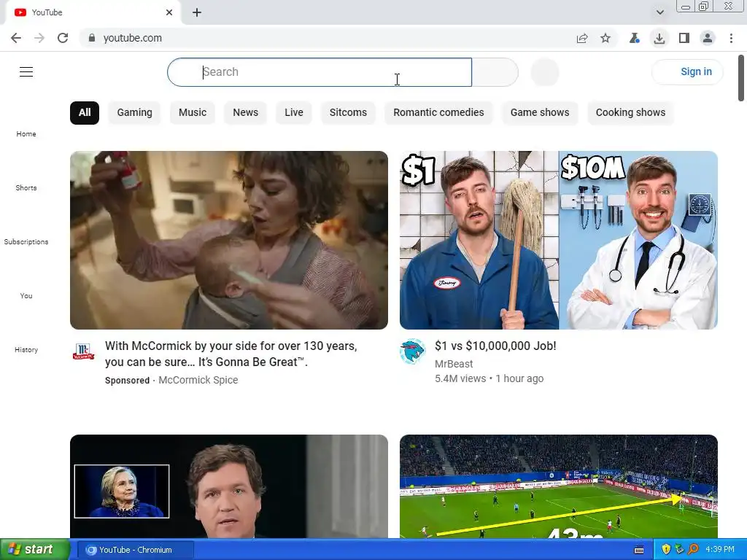Open the 'With McCormick by your side' ad title
Image resolution: width=747 pixels, height=560 pixels.
point(231,354)
